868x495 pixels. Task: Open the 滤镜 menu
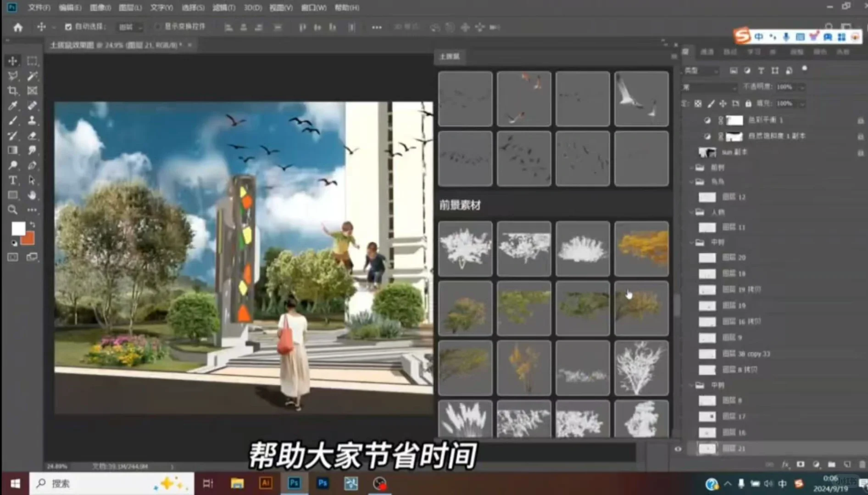click(223, 8)
